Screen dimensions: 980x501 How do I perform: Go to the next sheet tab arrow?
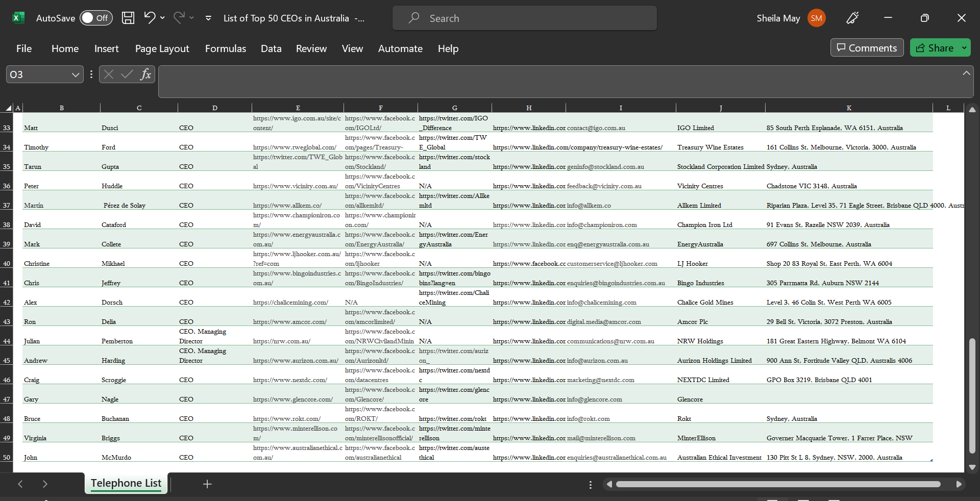click(x=45, y=484)
